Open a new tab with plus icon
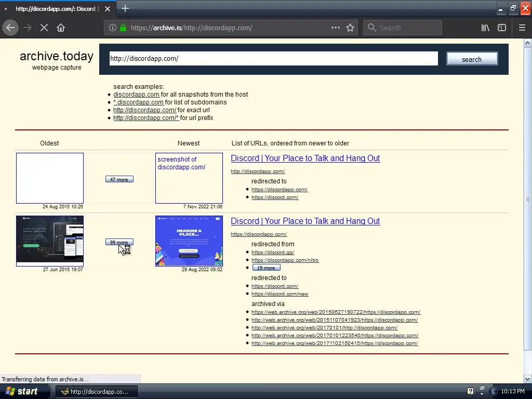The height and width of the screenshot is (399, 532). (125, 8)
